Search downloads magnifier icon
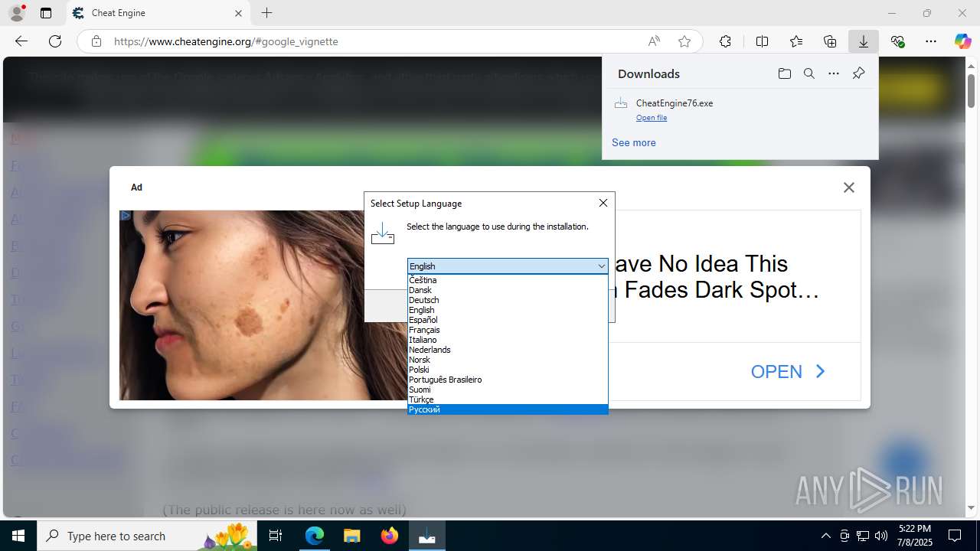980x551 pixels. pos(808,73)
